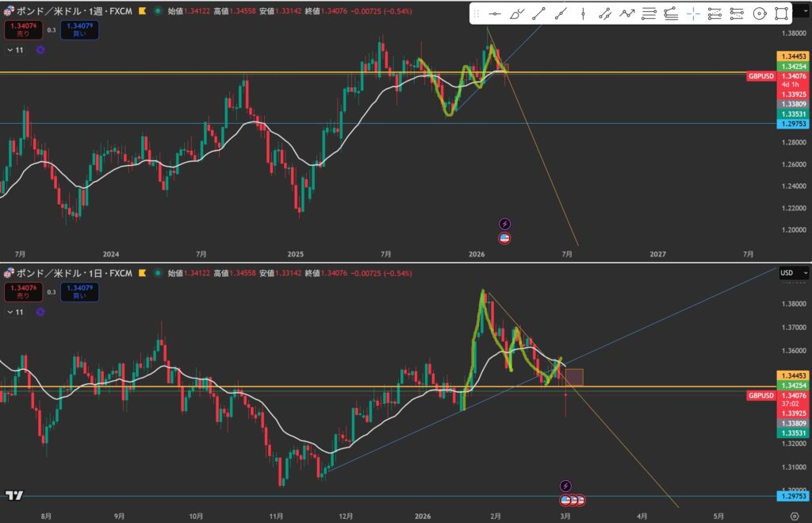Select the horizontal line drawing tool
Image resolution: width=812 pixels, height=523 pixels.
click(x=494, y=13)
